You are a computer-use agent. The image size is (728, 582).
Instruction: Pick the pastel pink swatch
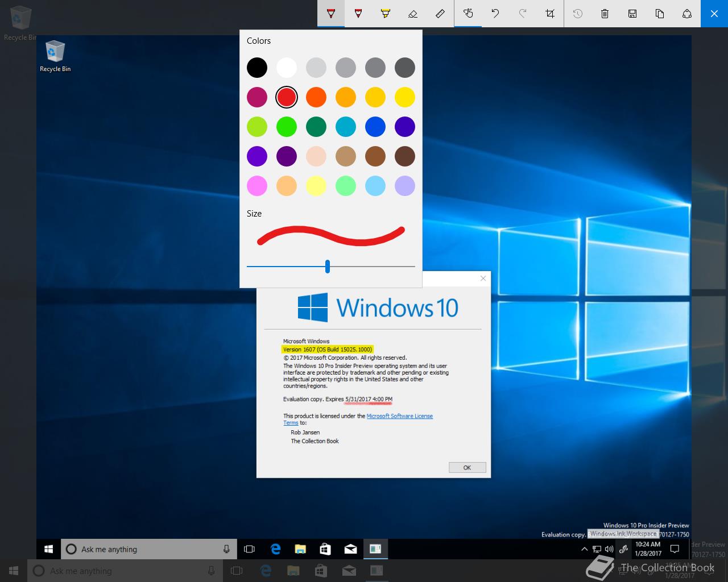pos(257,186)
